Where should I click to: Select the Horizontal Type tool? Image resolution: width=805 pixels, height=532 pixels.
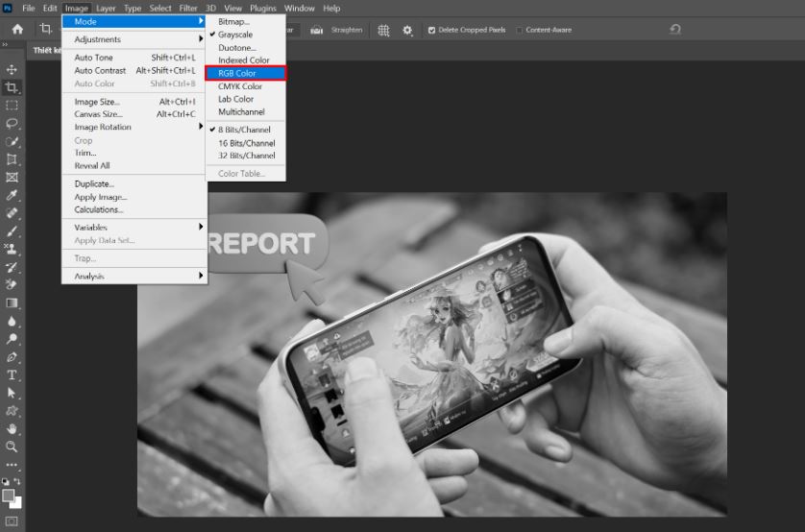point(12,375)
